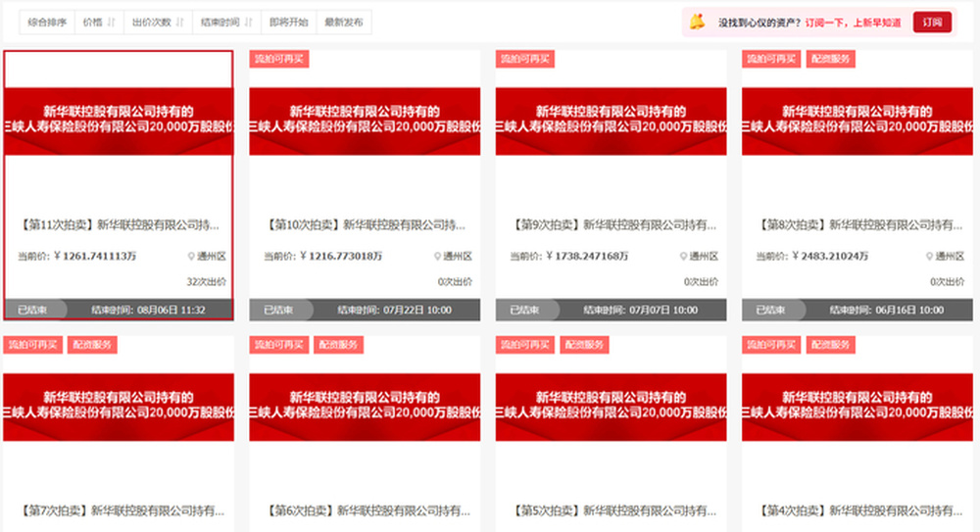The width and height of the screenshot is (980, 532).
Task: Click 流拍可再买 tag on 第7次拍卖
Action: 32,345
